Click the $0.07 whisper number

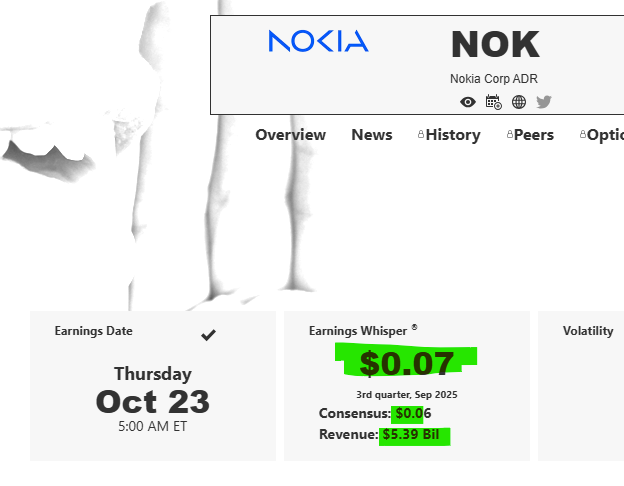[x=407, y=363]
